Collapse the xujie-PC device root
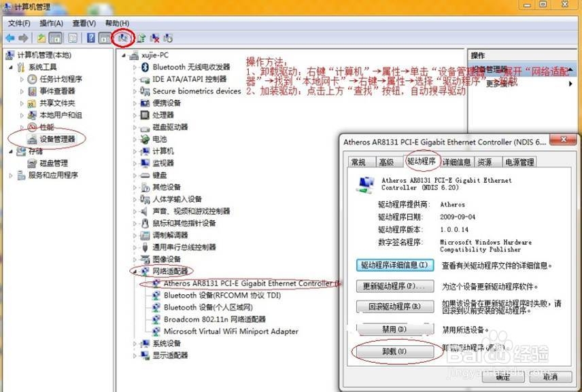Screen dimensions: 582x392 point(124,56)
